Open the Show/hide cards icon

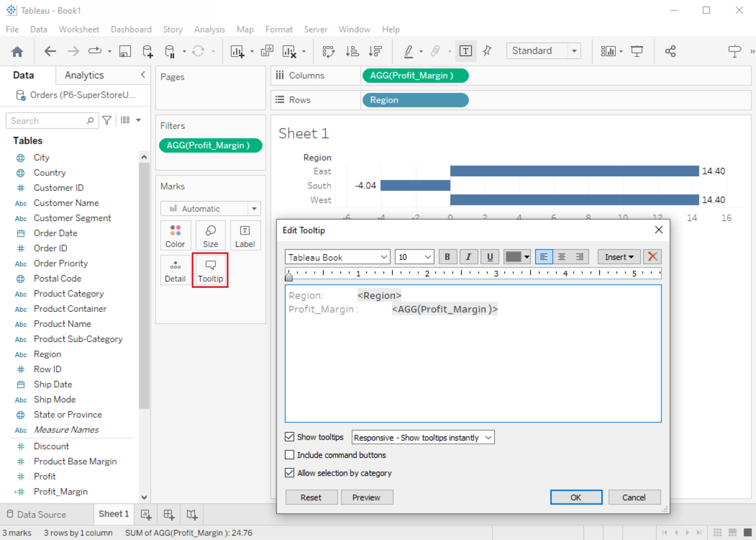(608, 51)
